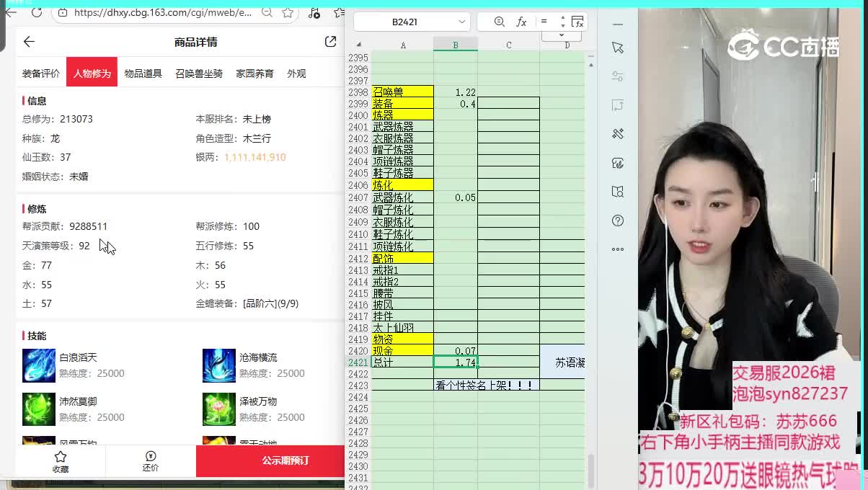Image resolution: width=868 pixels, height=490 pixels.
Task: Click the back arrow beside 商品详情
Action: point(29,42)
